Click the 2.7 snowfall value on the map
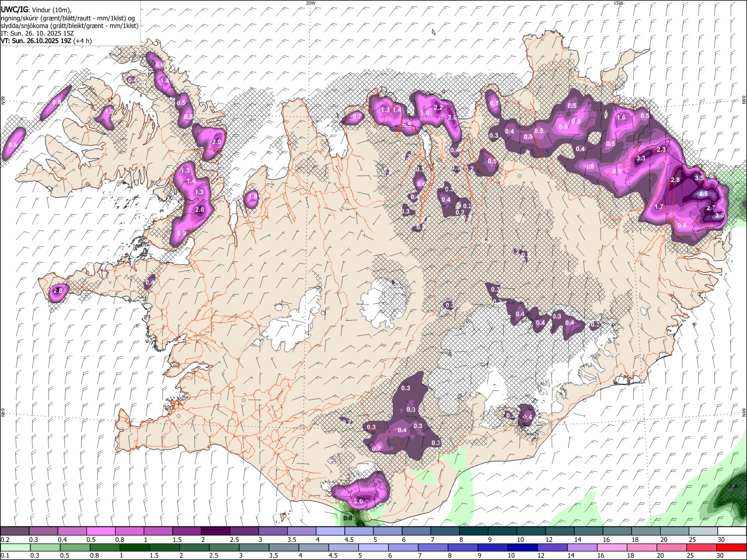Viewport: 747px width, 560px height. [x=711, y=208]
